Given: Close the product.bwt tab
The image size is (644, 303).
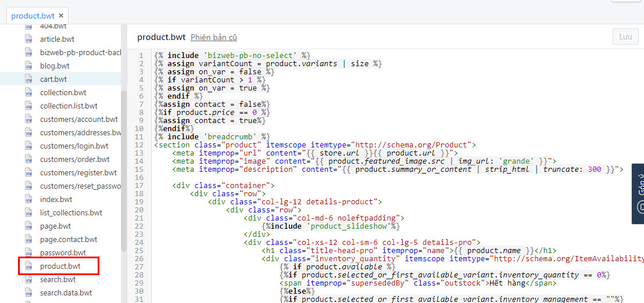Looking at the screenshot, I should tap(60, 16).
